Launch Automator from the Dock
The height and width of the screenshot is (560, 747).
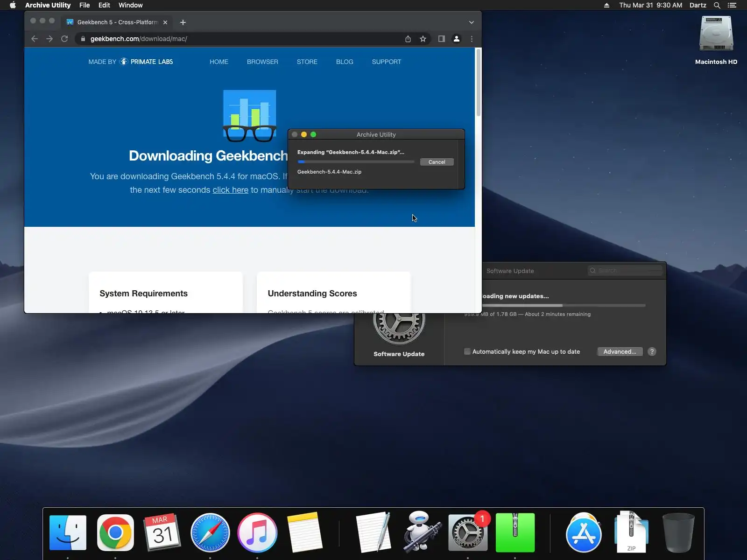[x=421, y=532]
